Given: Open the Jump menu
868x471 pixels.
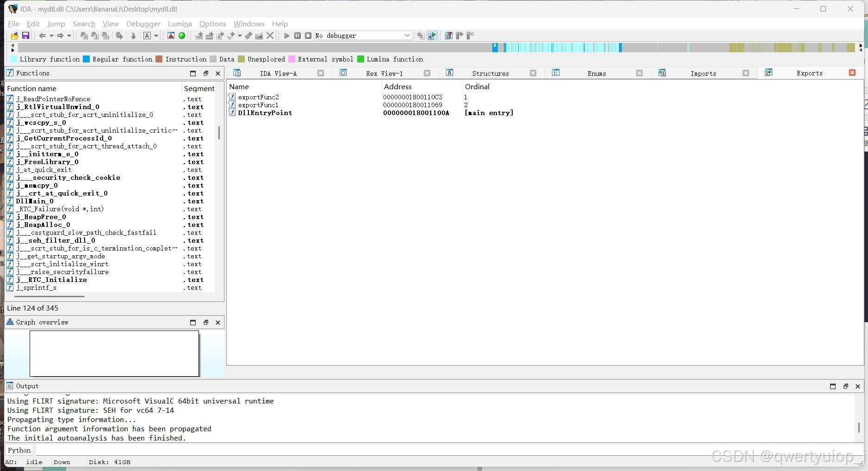Looking at the screenshot, I should coord(56,24).
